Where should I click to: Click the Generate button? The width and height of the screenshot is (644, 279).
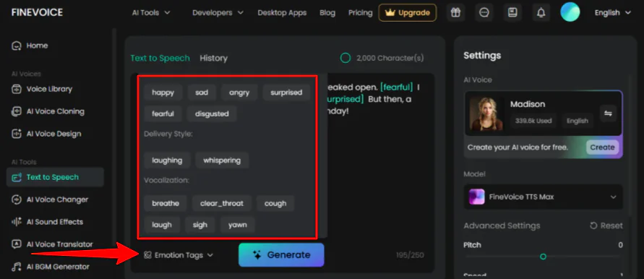(x=281, y=254)
